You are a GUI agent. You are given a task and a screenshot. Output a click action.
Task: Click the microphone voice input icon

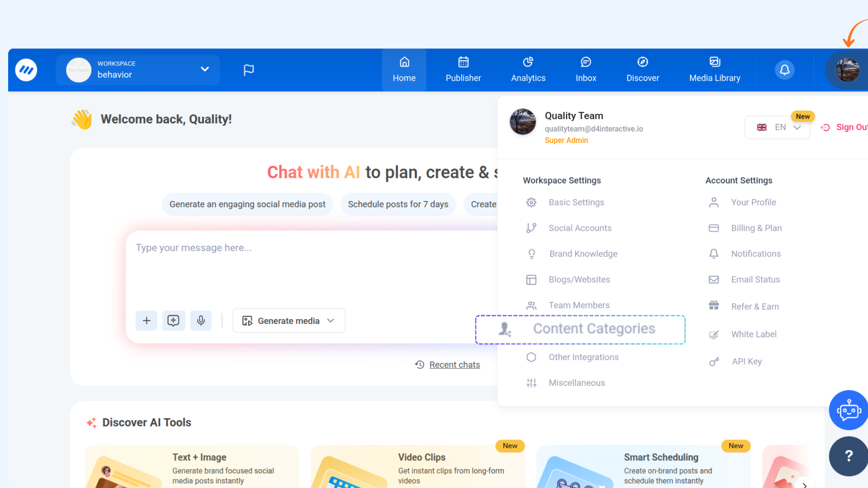[201, 321]
